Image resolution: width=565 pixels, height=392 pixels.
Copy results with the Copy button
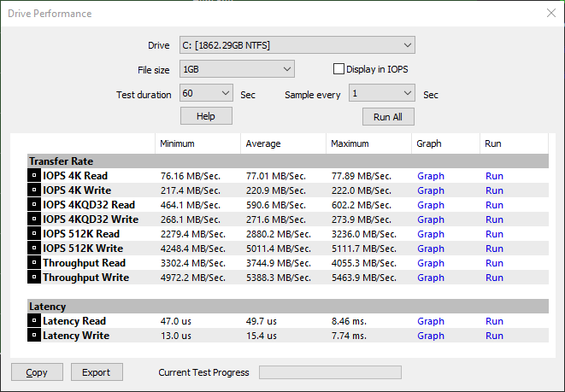(37, 372)
